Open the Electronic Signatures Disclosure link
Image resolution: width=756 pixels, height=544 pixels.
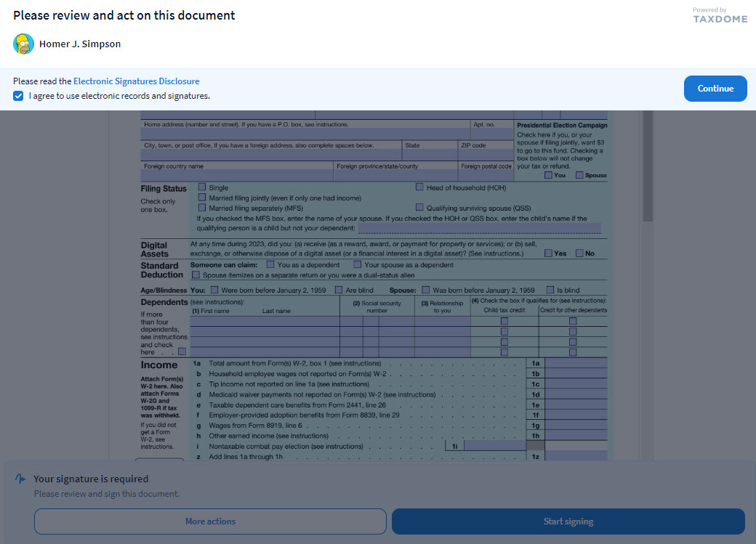pyautogui.click(x=136, y=81)
